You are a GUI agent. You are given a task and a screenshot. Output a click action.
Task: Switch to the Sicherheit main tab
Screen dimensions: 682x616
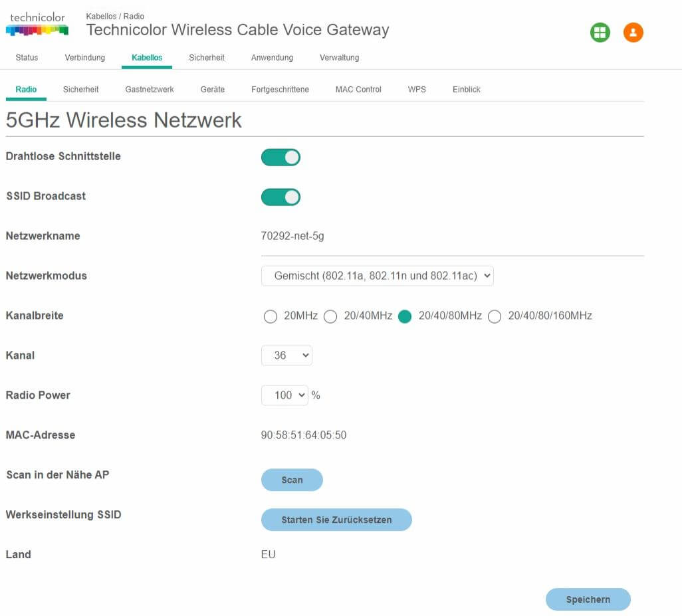point(206,58)
